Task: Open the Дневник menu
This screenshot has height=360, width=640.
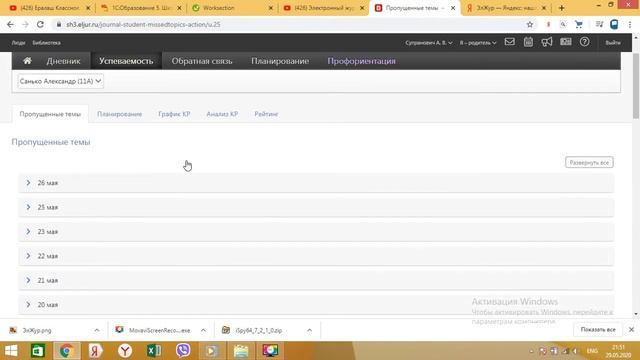Action: (63, 61)
